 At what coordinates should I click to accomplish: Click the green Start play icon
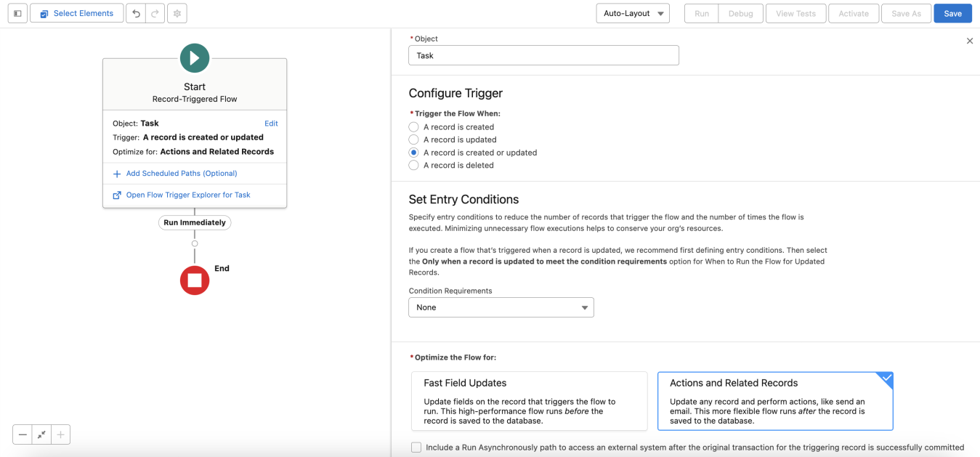195,58
